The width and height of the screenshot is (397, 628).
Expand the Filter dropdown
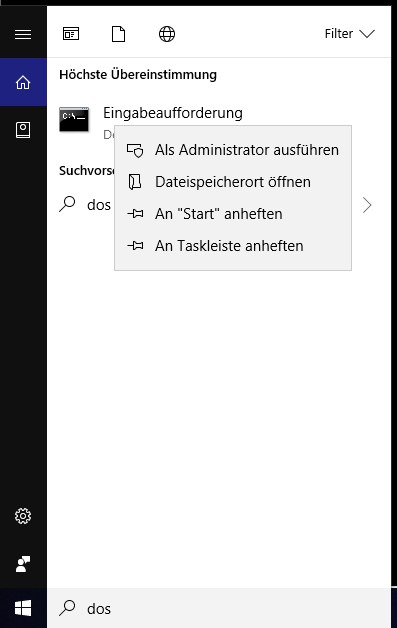coord(349,34)
